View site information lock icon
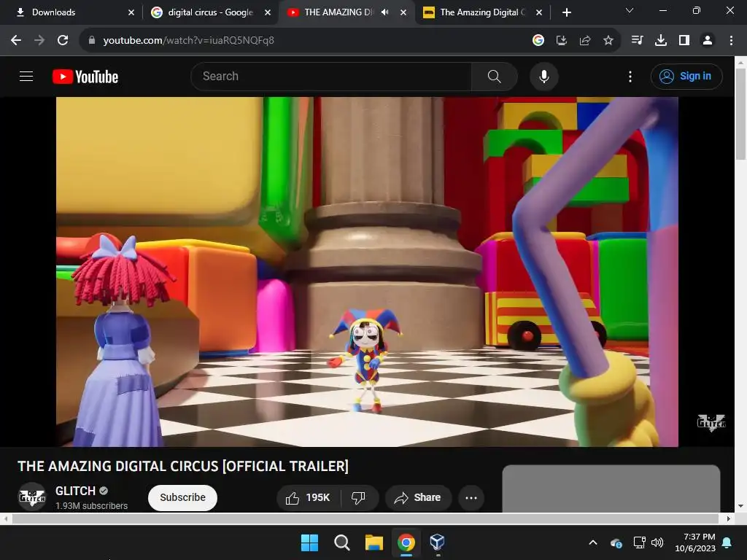Image resolution: width=747 pixels, height=560 pixels. pos(92,41)
